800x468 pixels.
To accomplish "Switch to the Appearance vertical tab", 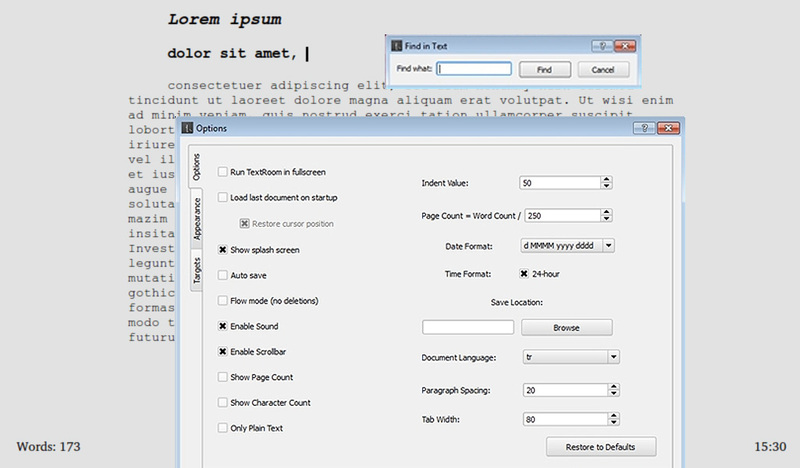I will [x=196, y=218].
